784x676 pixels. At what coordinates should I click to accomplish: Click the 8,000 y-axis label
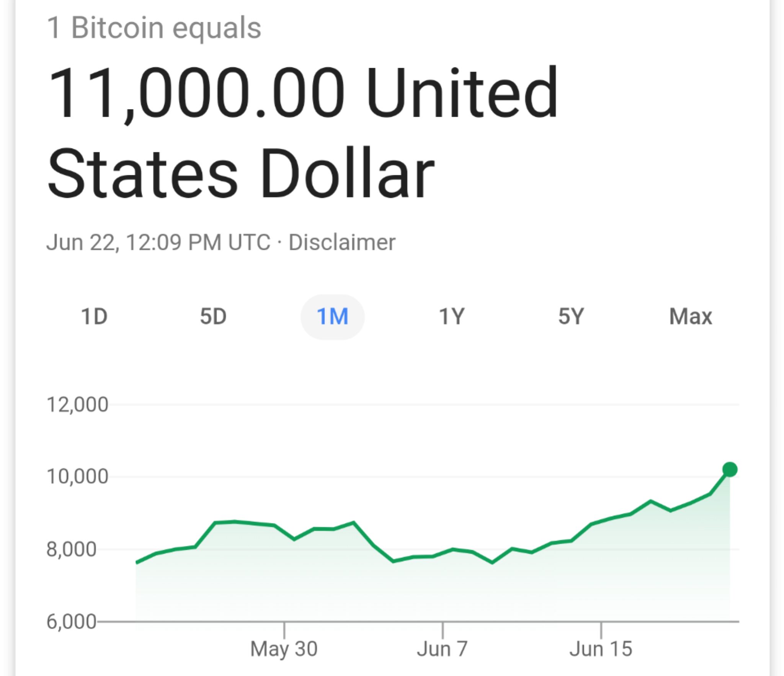[72, 549]
